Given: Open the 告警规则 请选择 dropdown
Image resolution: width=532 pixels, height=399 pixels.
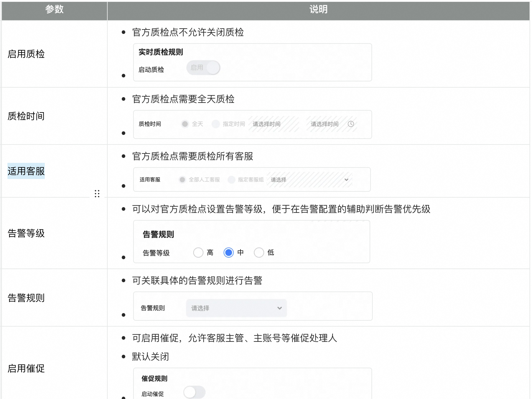Looking at the screenshot, I should 236,308.
